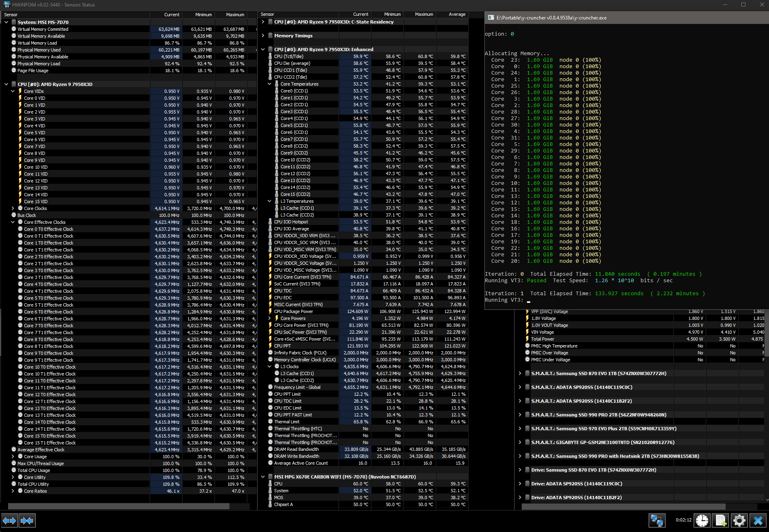Select the Total CPU Usage row

tap(129, 470)
